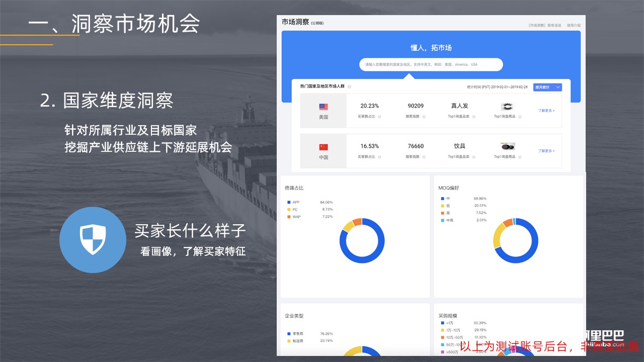Click the 20.23% buyer share value
Viewport: 644px width, 362px height.
[x=369, y=106]
